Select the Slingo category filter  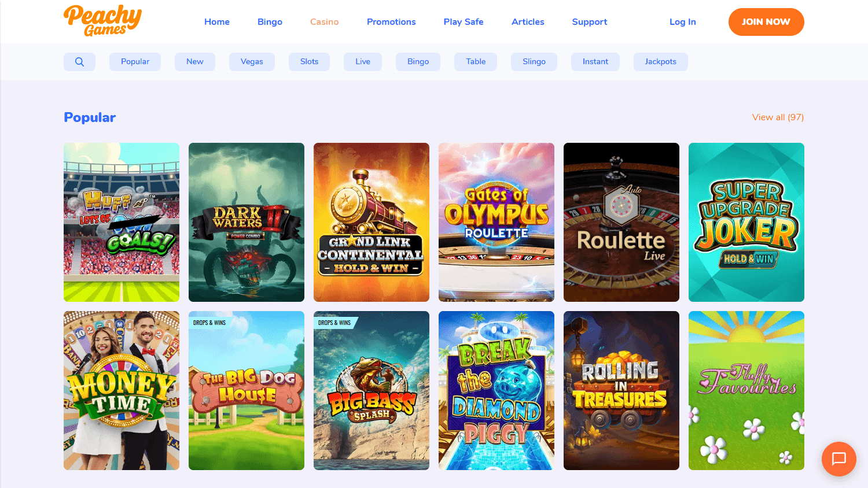click(534, 62)
